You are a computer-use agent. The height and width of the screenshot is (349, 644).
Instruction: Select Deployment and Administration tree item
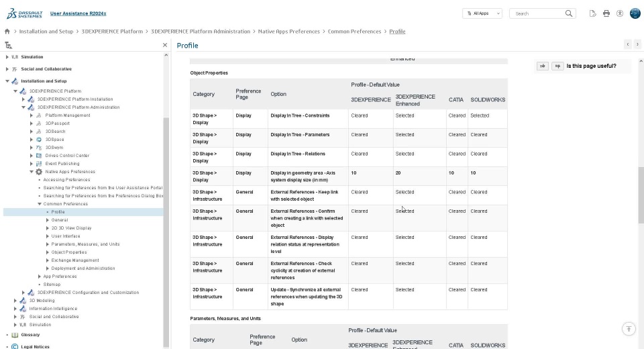83,268
